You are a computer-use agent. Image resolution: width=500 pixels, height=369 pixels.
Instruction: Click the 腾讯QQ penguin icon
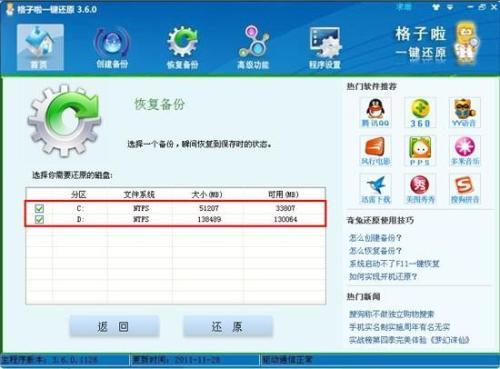[376, 113]
